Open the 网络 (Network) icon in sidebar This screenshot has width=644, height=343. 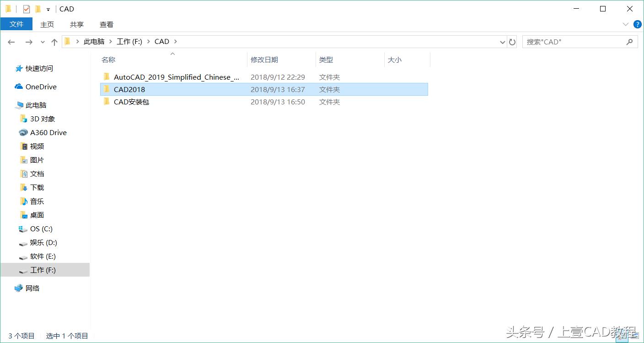pos(32,288)
